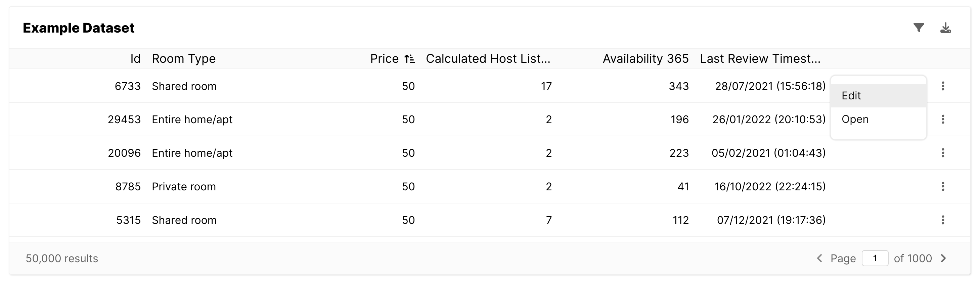Click the download icon in the header
980x282 pixels.
[x=945, y=28]
